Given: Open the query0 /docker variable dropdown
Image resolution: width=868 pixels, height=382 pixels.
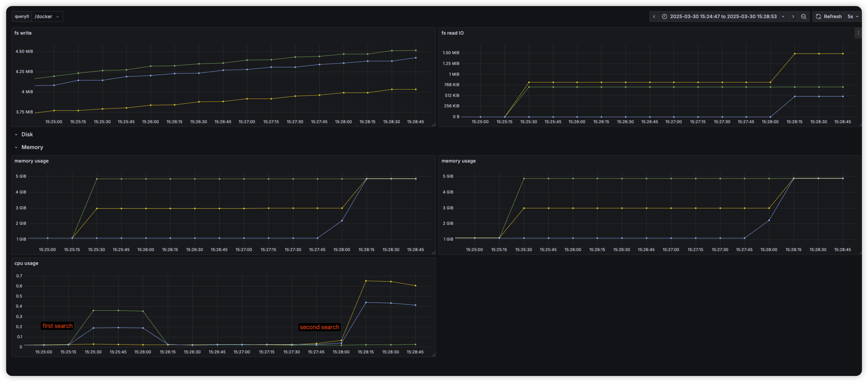Looking at the screenshot, I should [x=47, y=16].
